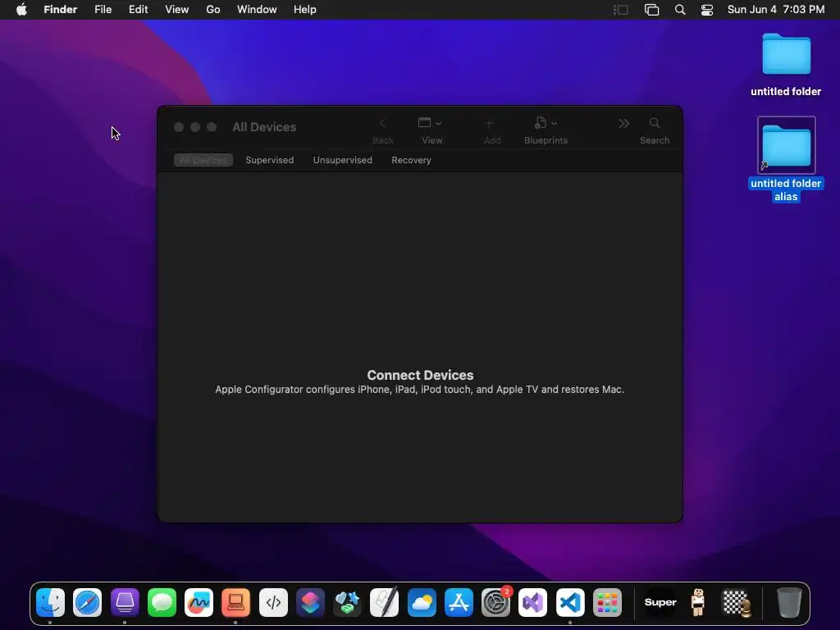Switch to the Supervised tab
Screen dimensions: 840x630
pos(269,160)
